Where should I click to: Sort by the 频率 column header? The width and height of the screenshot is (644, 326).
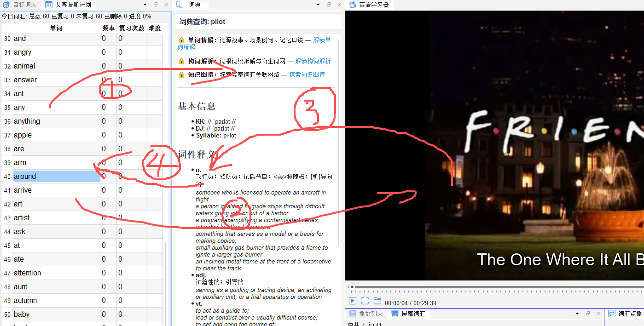click(109, 28)
